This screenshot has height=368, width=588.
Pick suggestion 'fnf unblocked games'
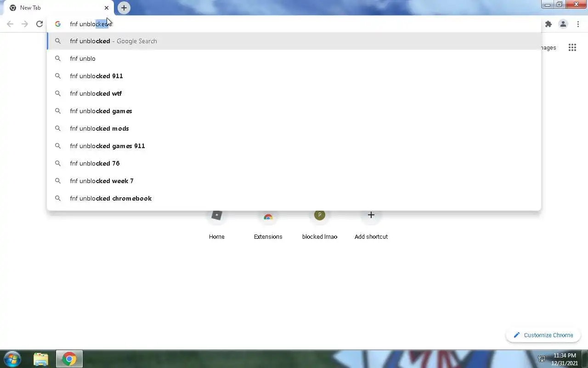pos(294,111)
